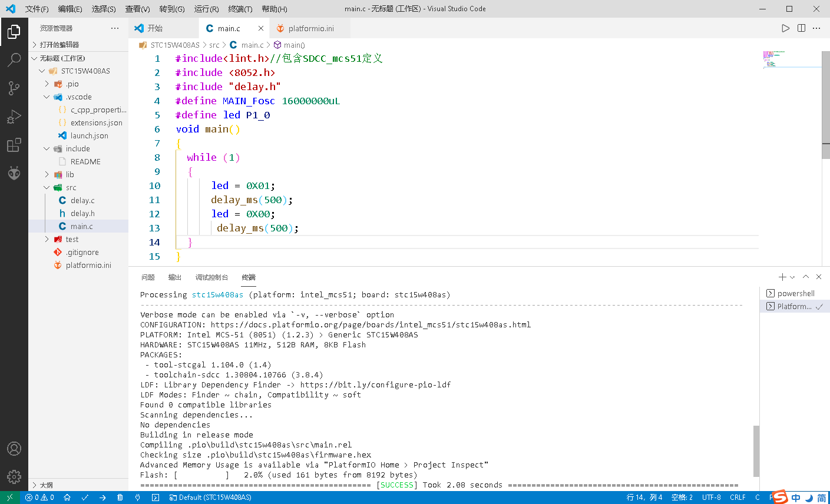Split the editor to the right
The image size is (830, 504).
(801, 28)
